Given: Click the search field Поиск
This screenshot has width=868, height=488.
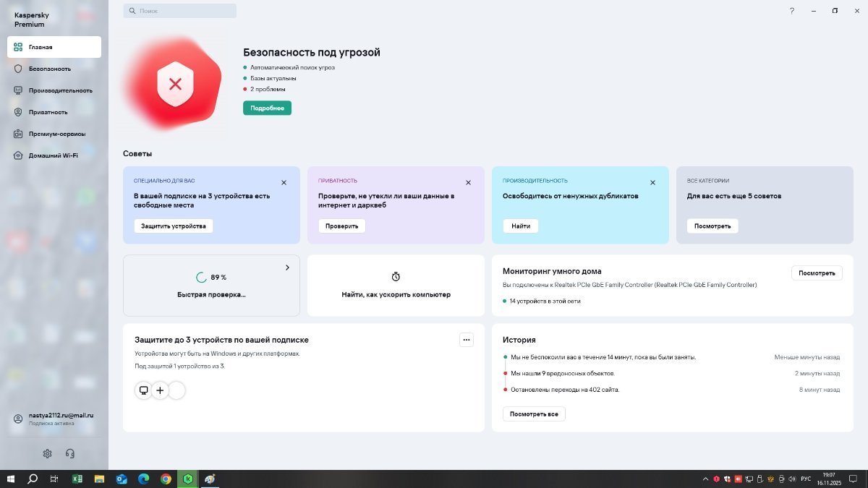Looking at the screenshot, I should (179, 11).
